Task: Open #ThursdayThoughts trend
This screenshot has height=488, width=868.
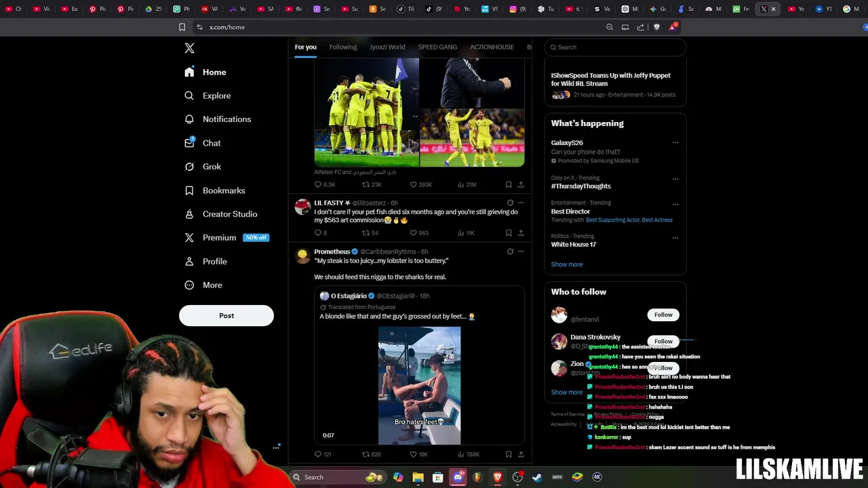Action: (x=580, y=186)
